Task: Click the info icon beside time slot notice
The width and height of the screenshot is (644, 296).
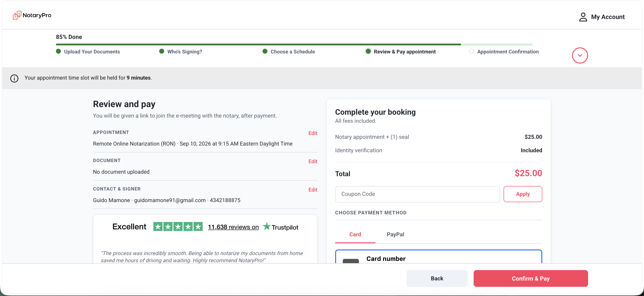Action: (14, 78)
